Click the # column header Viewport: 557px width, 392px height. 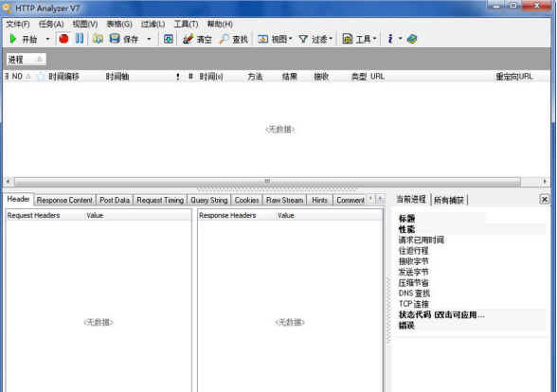click(x=190, y=77)
